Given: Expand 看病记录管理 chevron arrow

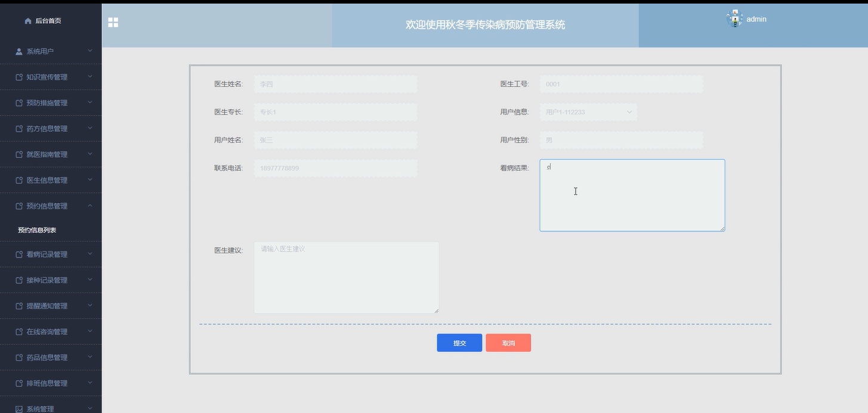Looking at the screenshot, I should point(90,254).
